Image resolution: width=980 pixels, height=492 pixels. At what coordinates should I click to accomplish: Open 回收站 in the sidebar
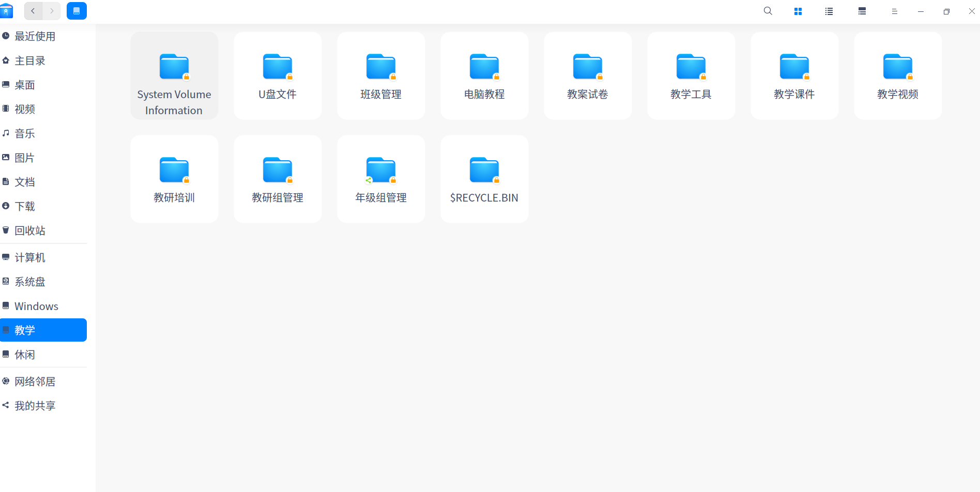point(43,230)
